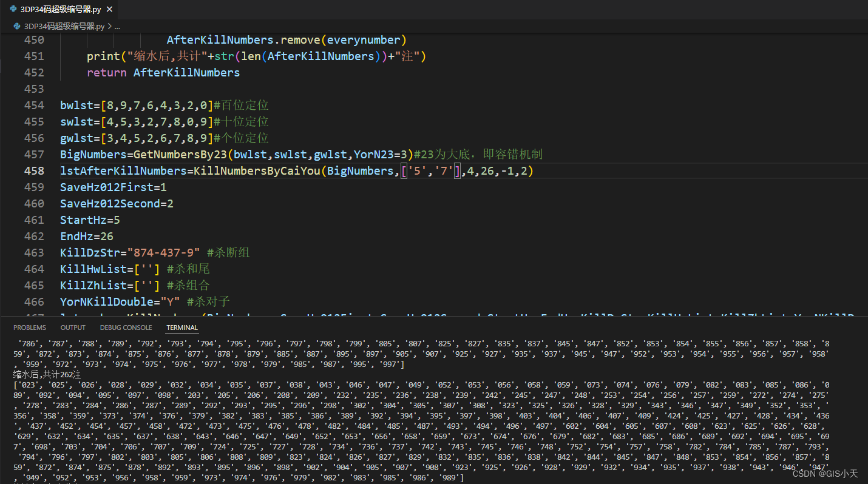Image resolution: width=868 pixels, height=484 pixels.
Task: Select the 3DP34码超级编号器.py editor tab
Action: (x=59, y=9)
